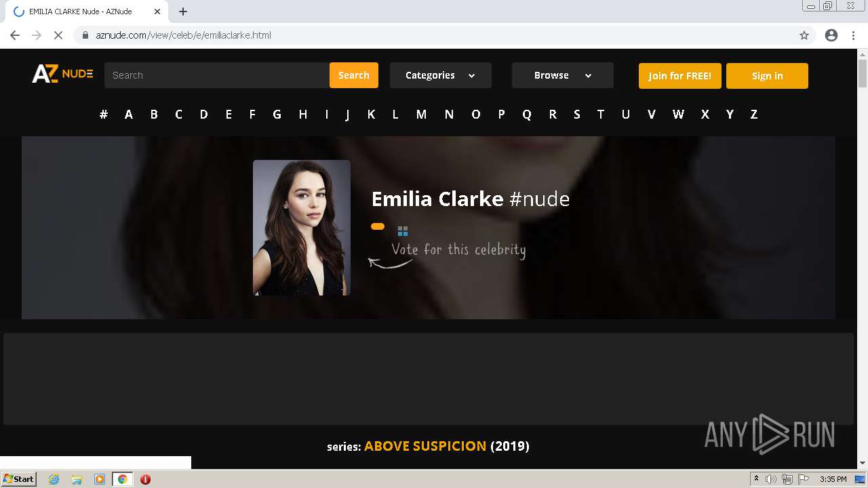Image resolution: width=868 pixels, height=488 pixels.
Task: Open a new browser tab
Action: click(x=183, y=12)
